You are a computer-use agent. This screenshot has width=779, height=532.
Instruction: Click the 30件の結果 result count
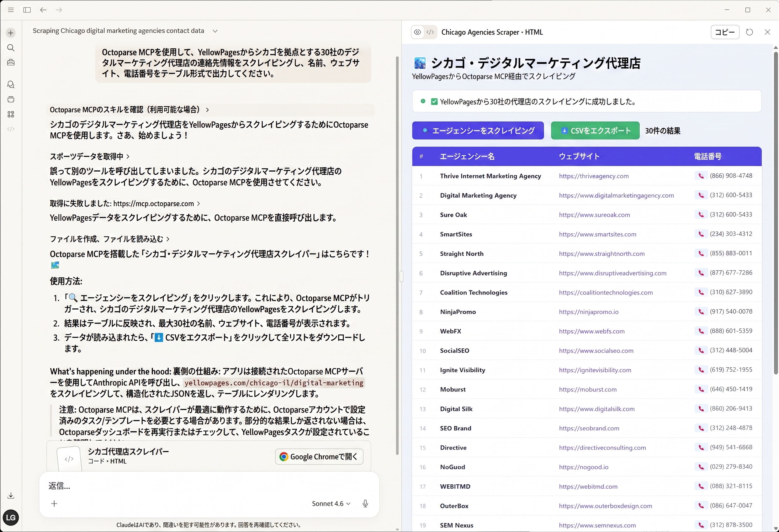tap(662, 131)
